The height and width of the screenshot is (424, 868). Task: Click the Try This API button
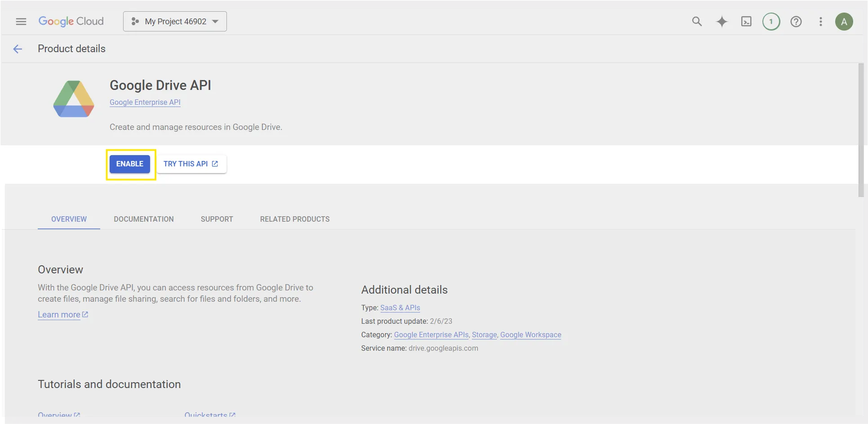coord(191,164)
